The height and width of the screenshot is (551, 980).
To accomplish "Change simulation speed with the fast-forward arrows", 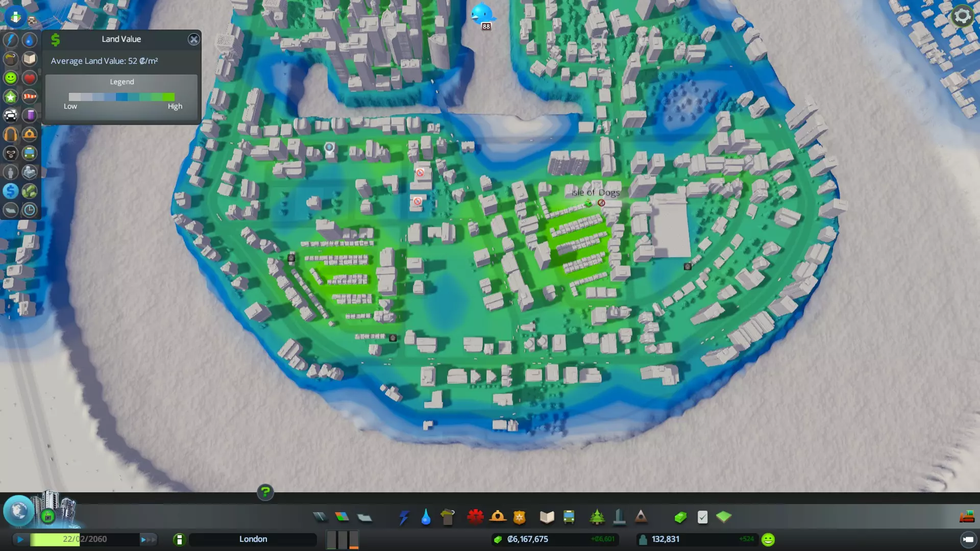I will coord(148,539).
